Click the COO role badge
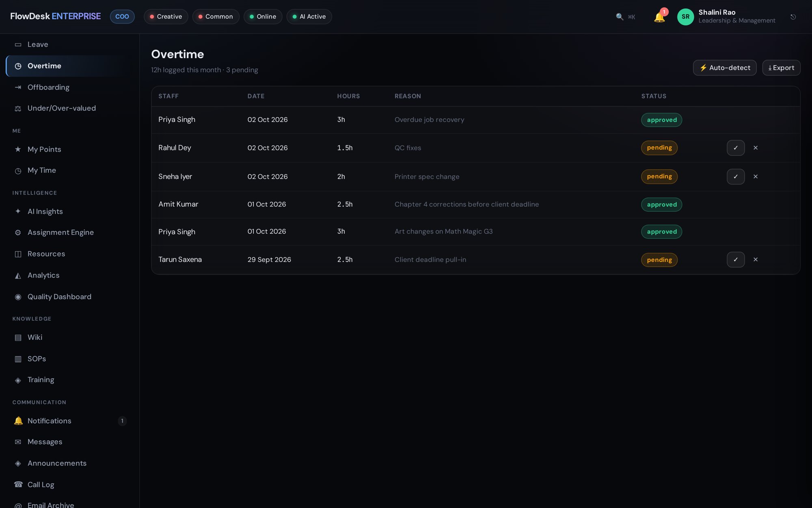The width and height of the screenshot is (812, 508). [122, 17]
